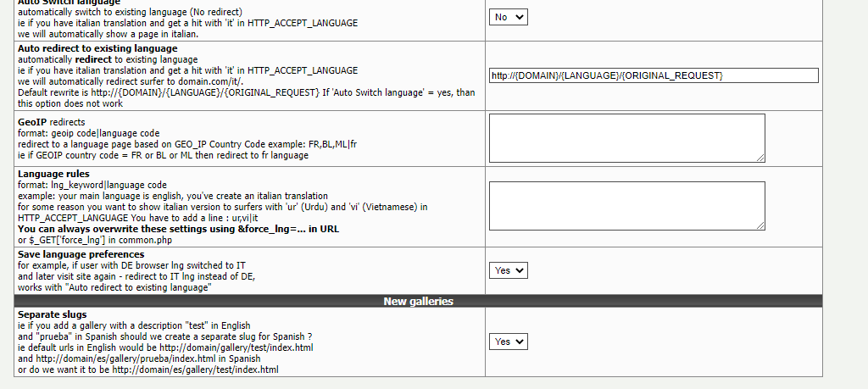Click the 'Auto redirect to existing language' heading

pos(97,48)
